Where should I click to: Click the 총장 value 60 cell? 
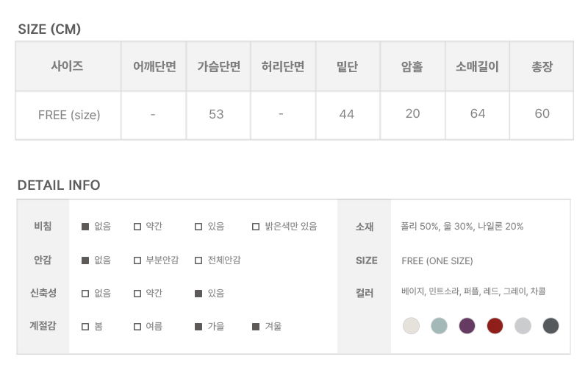click(x=542, y=114)
